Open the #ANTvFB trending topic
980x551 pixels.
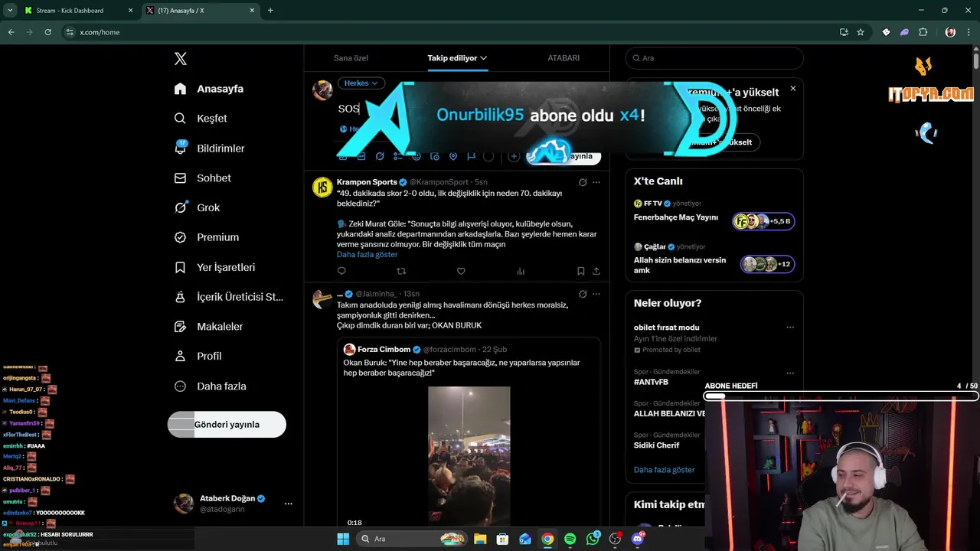[651, 382]
